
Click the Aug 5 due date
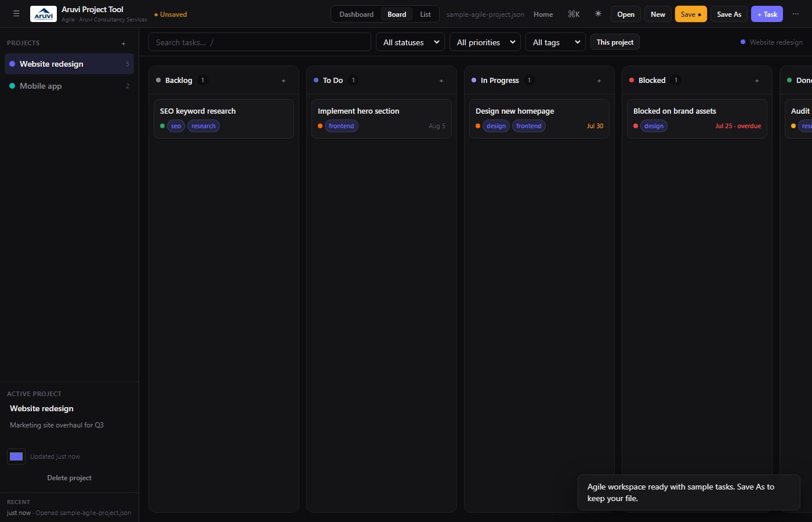437,126
